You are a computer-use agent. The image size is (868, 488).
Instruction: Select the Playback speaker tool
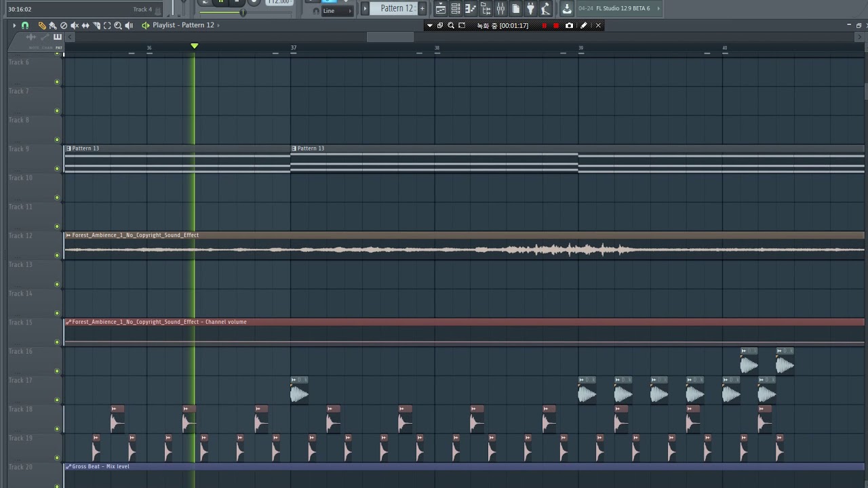pyautogui.click(x=129, y=25)
